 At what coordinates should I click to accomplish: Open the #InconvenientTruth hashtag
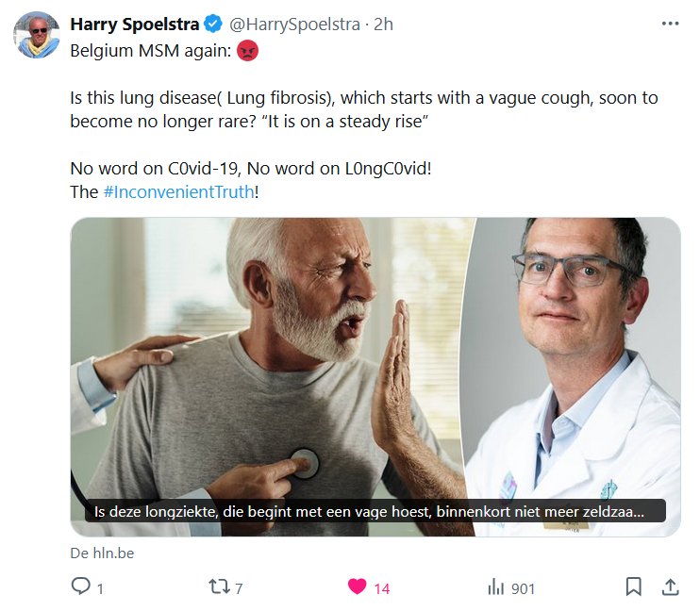[x=178, y=191]
